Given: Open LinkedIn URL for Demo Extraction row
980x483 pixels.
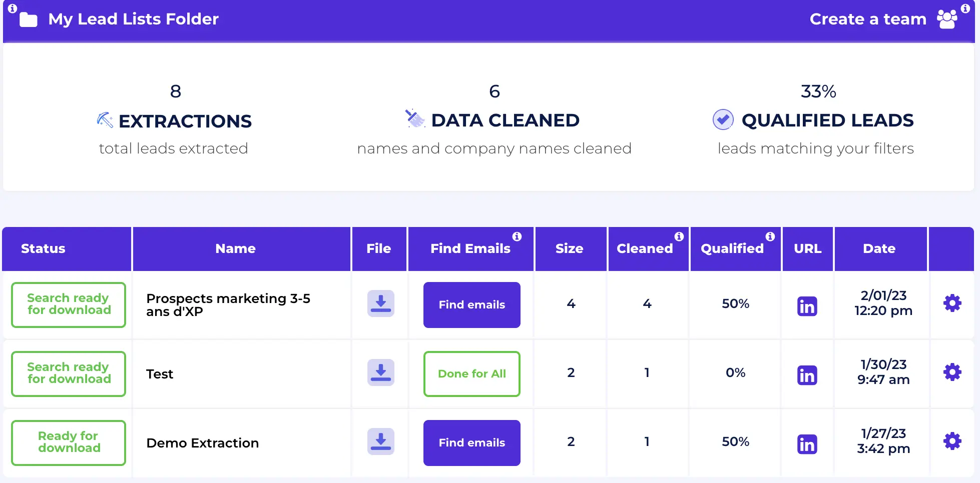Looking at the screenshot, I should (x=807, y=444).
